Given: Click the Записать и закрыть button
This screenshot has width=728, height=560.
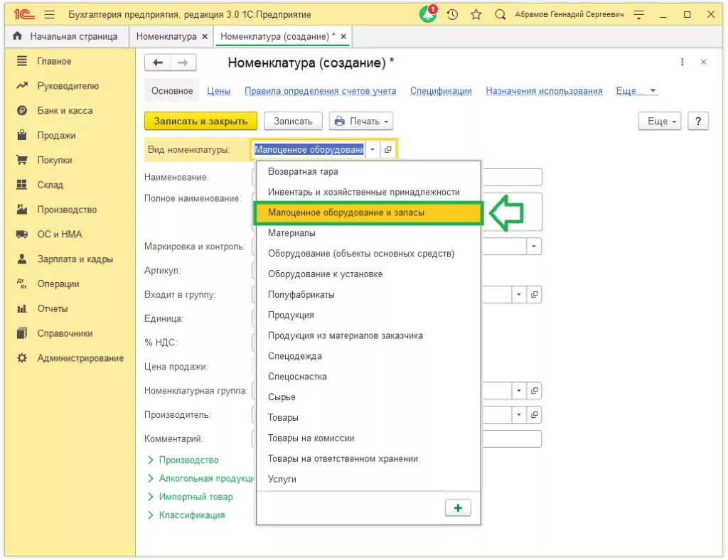Looking at the screenshot, I should point(200,122).
